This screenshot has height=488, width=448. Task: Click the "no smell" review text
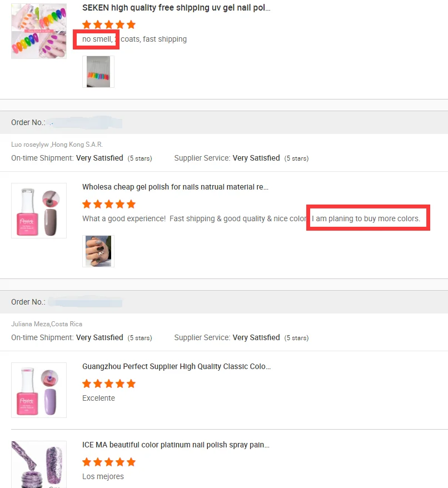point(97,39)
